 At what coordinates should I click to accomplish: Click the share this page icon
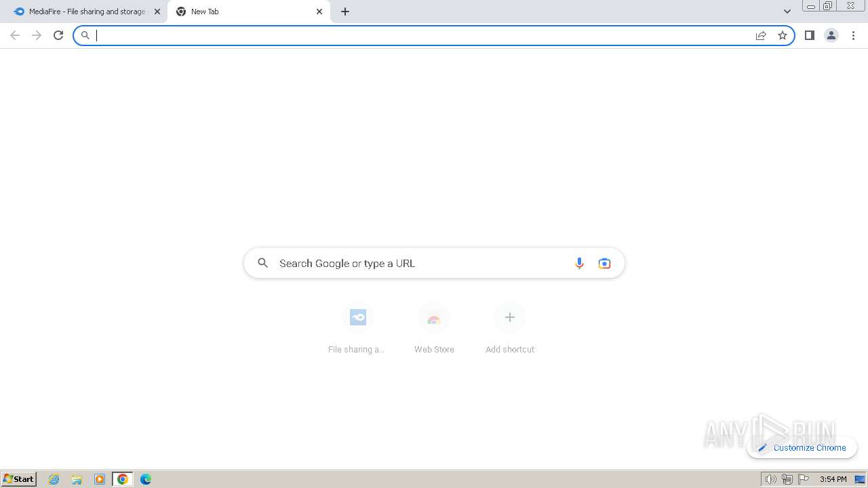click(761, 35)
